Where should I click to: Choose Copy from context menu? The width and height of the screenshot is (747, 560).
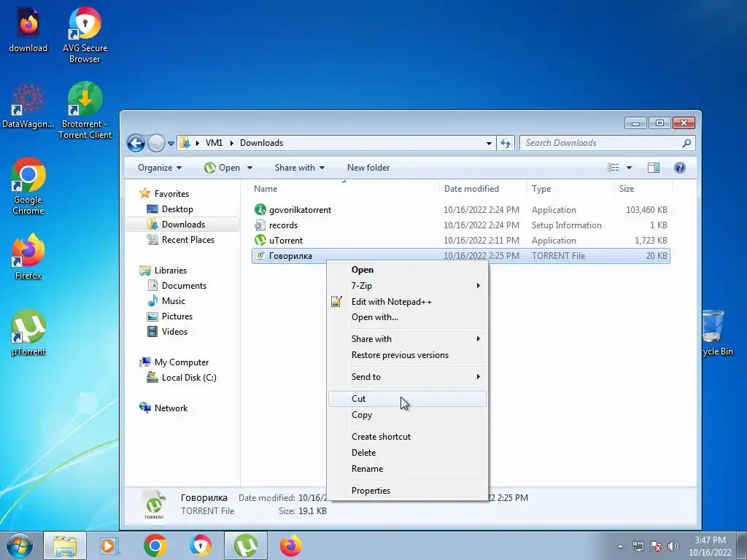[407, 415]
